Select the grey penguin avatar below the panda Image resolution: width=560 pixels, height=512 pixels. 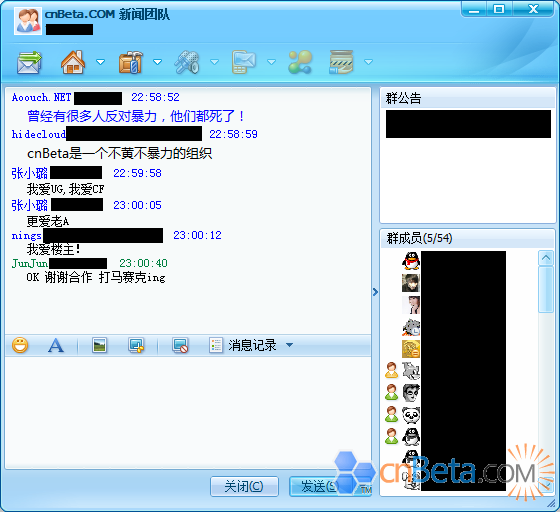pyautogui.click(x=411, y=437)
